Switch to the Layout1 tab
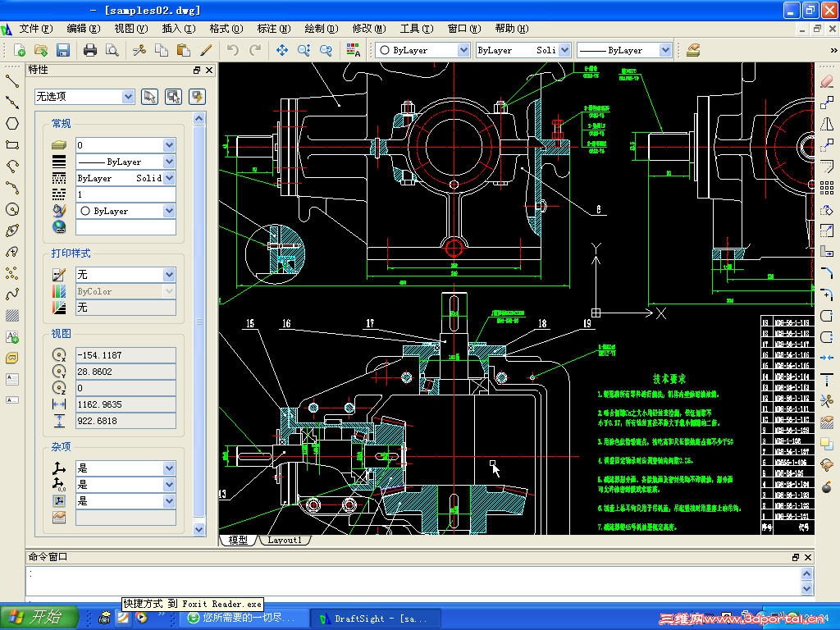Viewport: 840px width, 630px height. [285, 540]
